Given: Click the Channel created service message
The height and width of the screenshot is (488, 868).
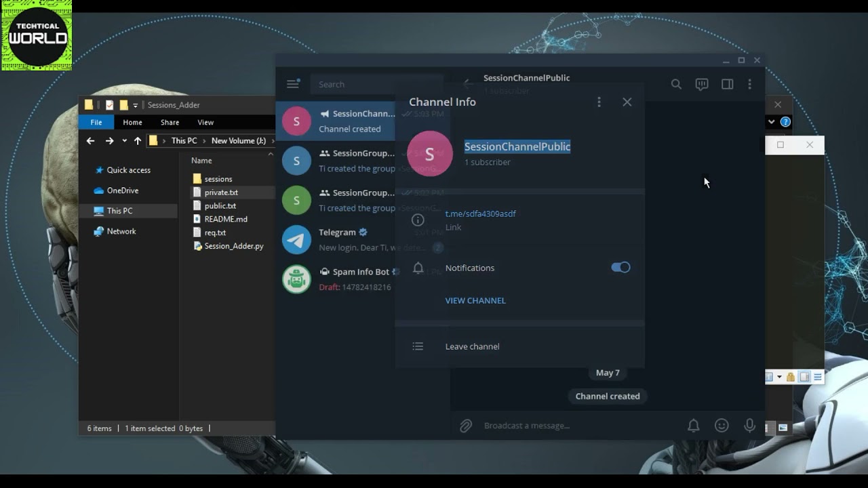Looking at the screenshot, I should point(608,396).
